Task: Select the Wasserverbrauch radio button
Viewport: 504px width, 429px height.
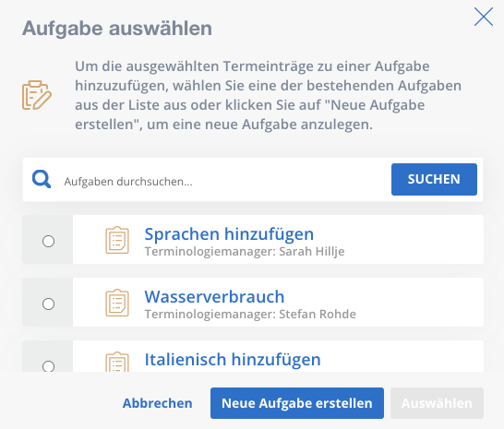Action: (49, 304)
